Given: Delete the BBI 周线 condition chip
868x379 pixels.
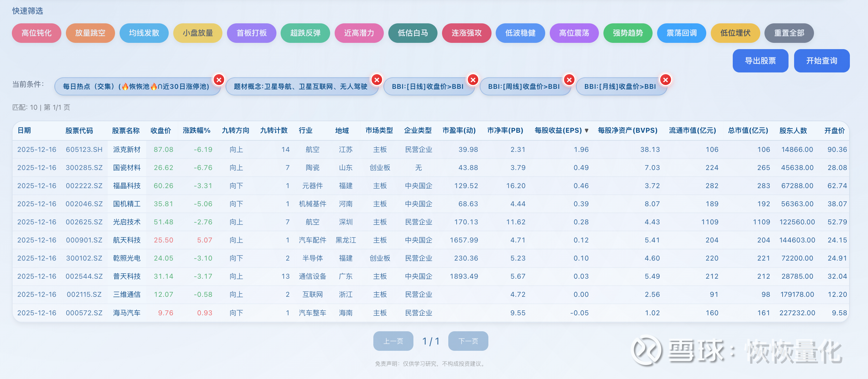Looking at the screenshot, I should [x=569, y=80].
